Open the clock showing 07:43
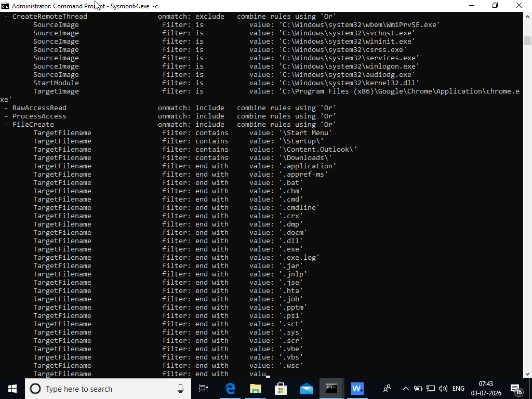 click(486, 389)
